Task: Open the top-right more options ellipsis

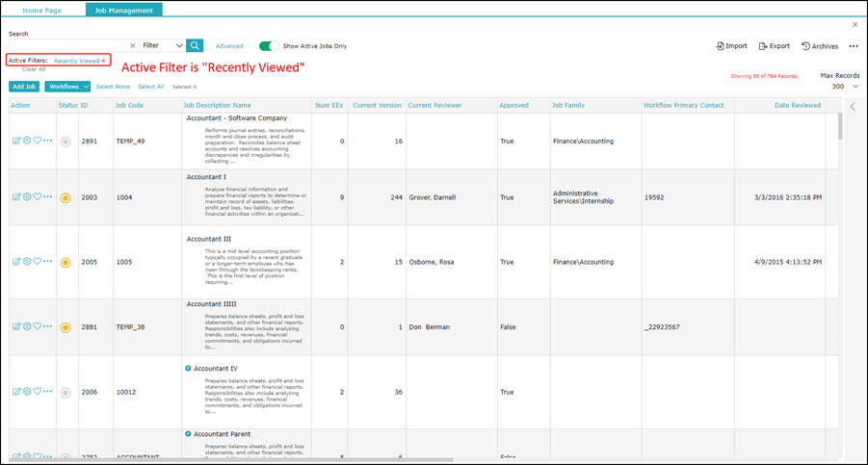Action: 854,46
